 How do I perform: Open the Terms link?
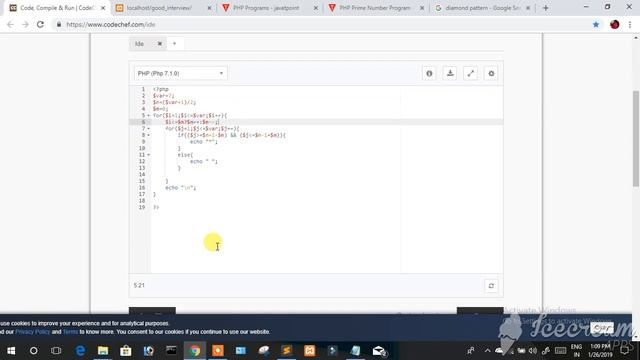70,332
